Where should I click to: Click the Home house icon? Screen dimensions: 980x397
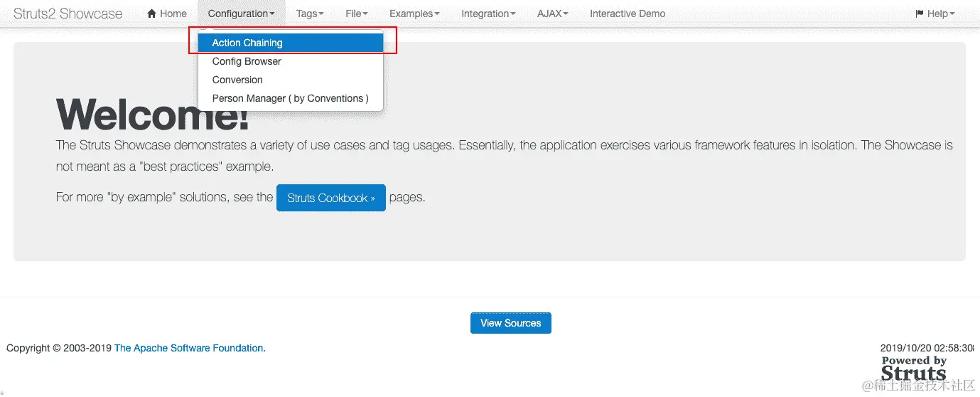click(x=151, y=14)
